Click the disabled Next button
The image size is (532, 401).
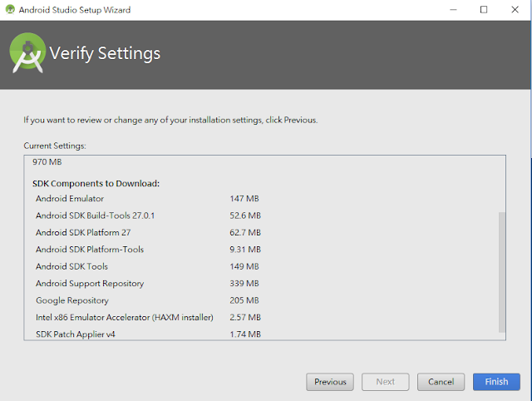click(x=386, y=382)
